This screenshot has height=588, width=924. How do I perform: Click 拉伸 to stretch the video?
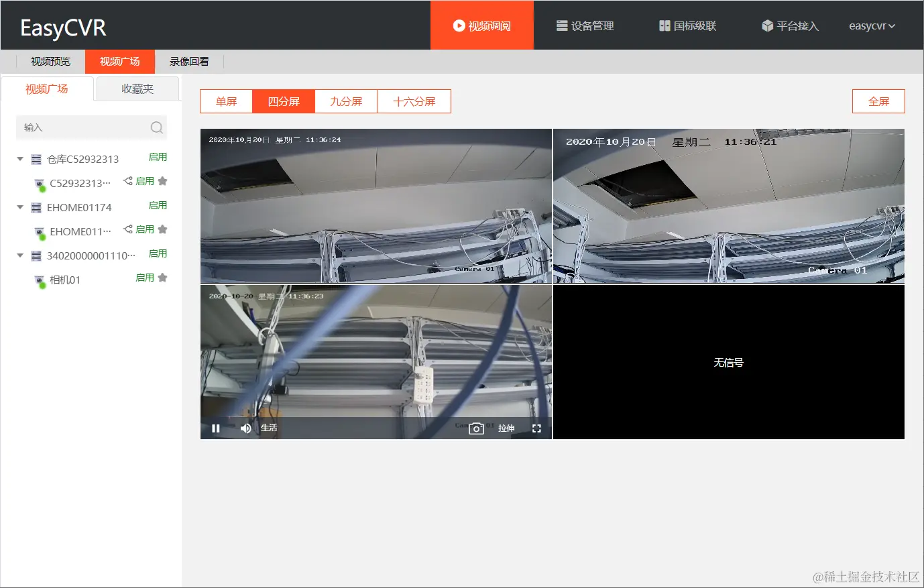(506, 428)
